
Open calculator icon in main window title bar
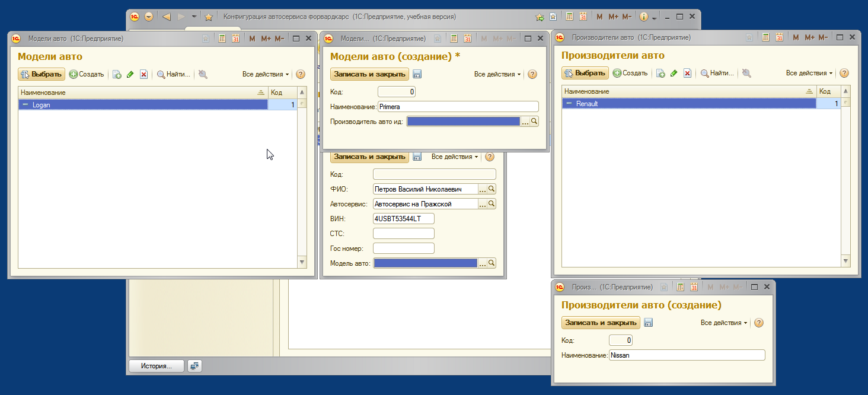(570, 17)
